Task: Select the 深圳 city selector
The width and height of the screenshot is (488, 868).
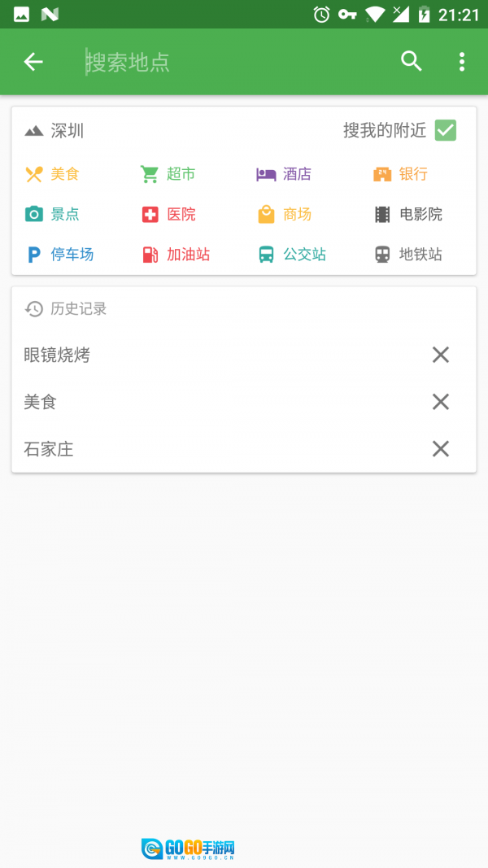Action: pos(55,131)
